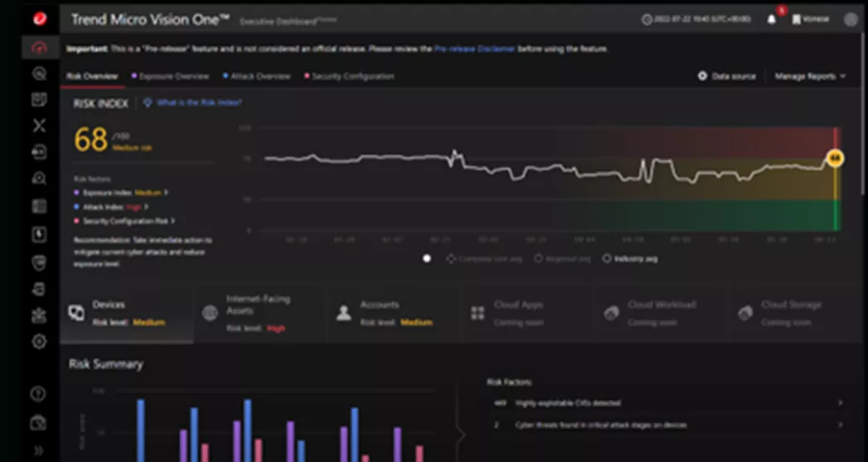868x462 pixels.
Task: Open the dashboard gauge icon in sidebar
Action: pos(39,46)
